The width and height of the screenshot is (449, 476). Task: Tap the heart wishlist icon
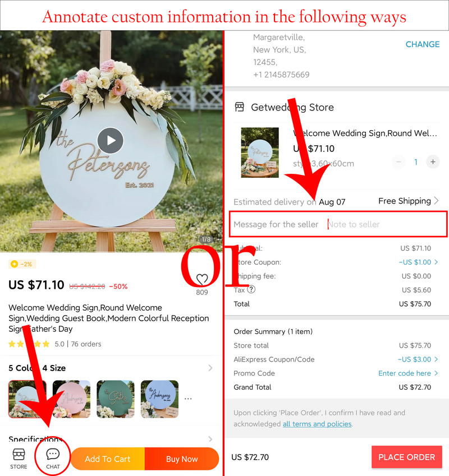pos(202,279)
